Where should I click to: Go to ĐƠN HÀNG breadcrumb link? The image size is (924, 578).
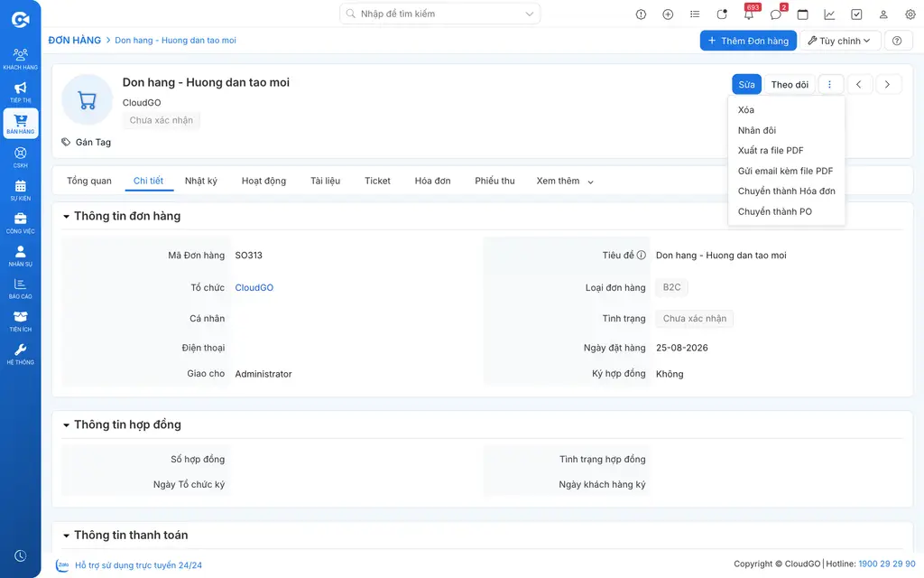74,40
